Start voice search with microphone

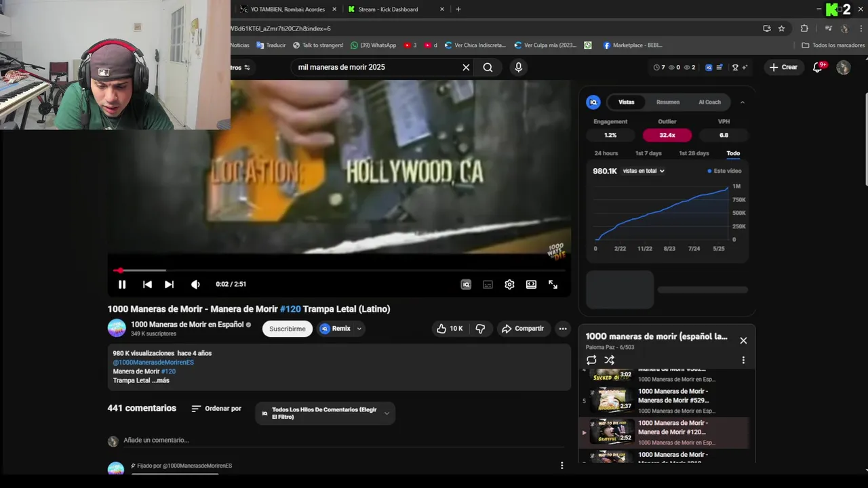click(518, 67)
